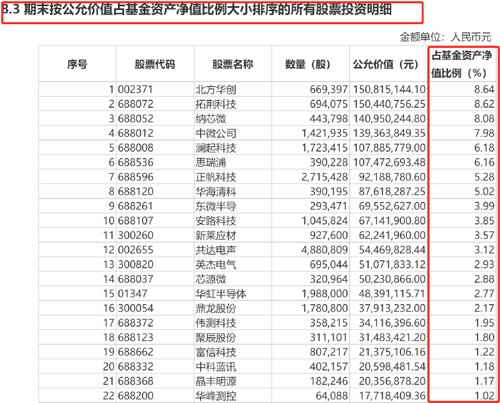Click quantity value 4,880,809
Screen dimensions: 500x403
325,250
